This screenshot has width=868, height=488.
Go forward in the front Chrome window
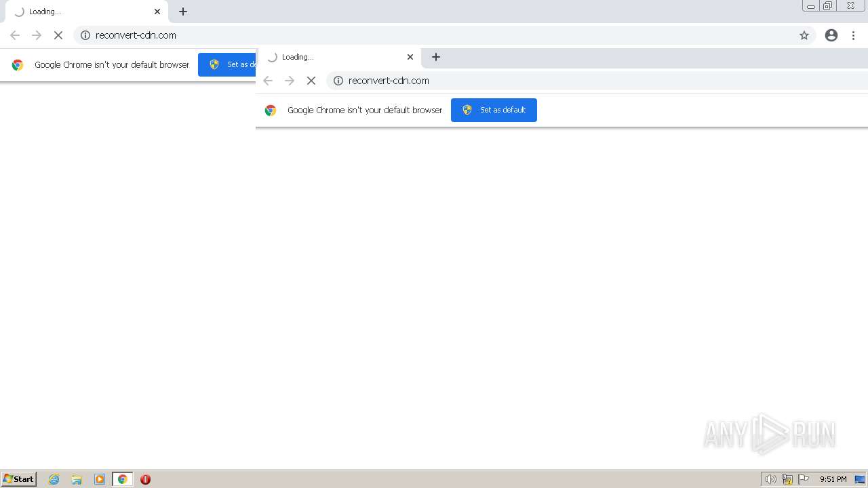click(290, 81)
